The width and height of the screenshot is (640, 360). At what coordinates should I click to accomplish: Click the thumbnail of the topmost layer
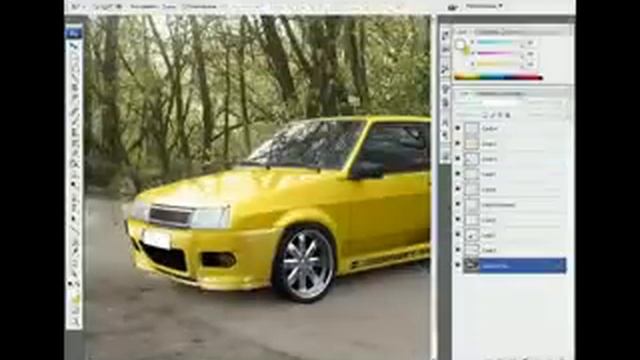tap(471, 129)
